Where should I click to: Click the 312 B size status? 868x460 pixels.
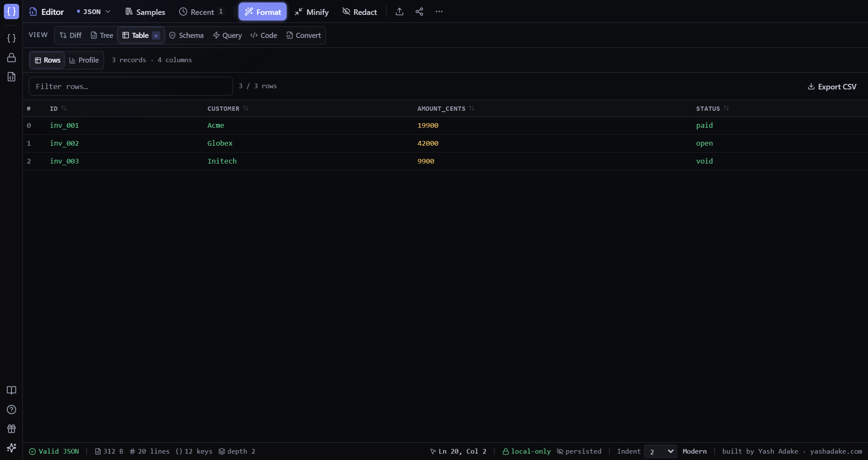[x=109, y=451]
